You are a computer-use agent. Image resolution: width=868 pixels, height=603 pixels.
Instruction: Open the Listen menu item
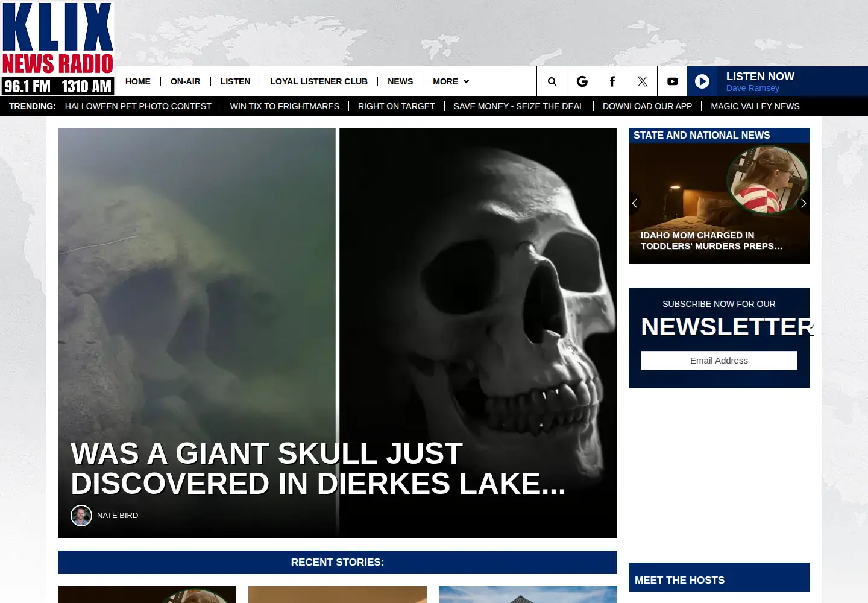235,81
